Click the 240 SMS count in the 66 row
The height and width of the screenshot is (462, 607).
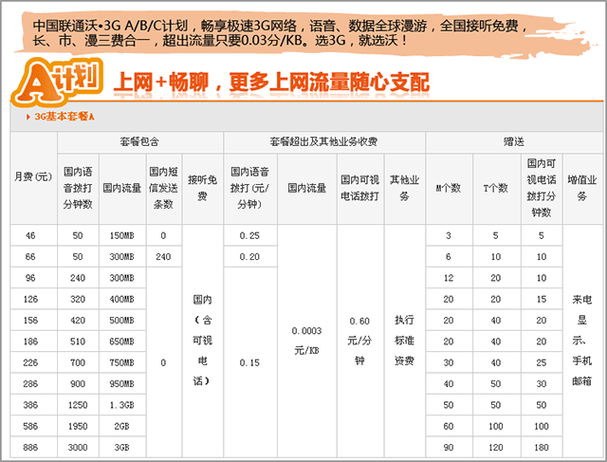[163, 257]
